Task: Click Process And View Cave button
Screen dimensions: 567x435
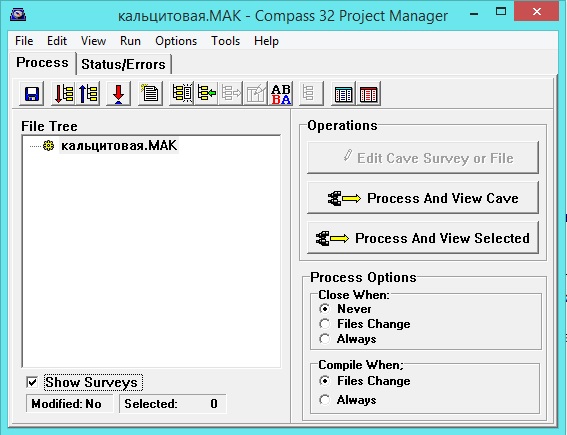Action: (x=423, y=197)
